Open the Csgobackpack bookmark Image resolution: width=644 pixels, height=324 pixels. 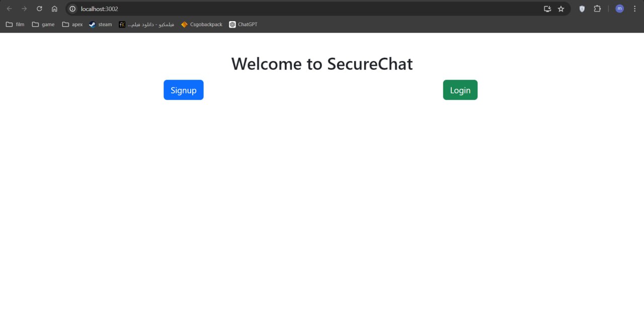202,24
